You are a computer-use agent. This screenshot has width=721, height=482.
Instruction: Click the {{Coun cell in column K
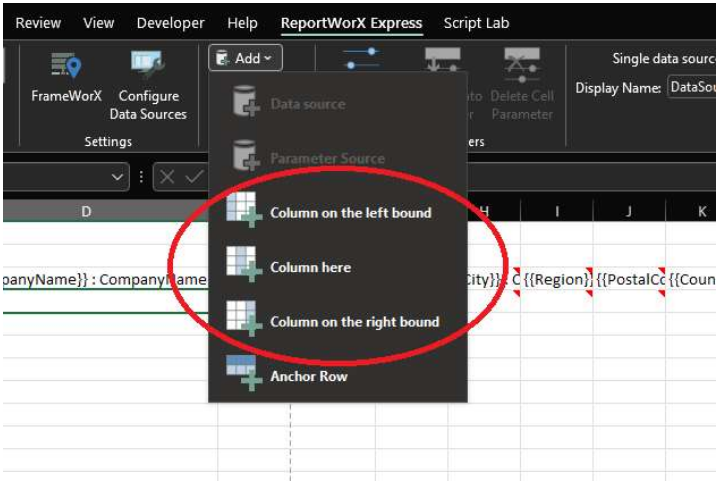pos(691,279)
